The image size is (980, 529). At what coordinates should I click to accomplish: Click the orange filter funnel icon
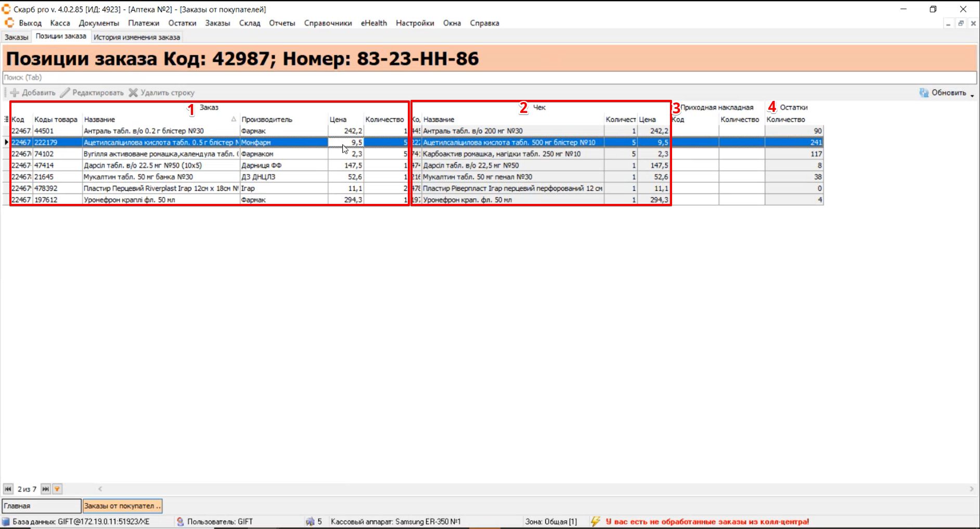[x=57, y=489]
